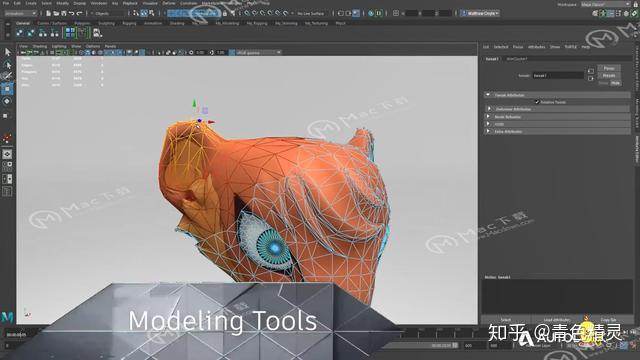Click the four-pane layout shelf icon
The height and width of the screenshot is (360, 640).
click(x=70, y=32)
